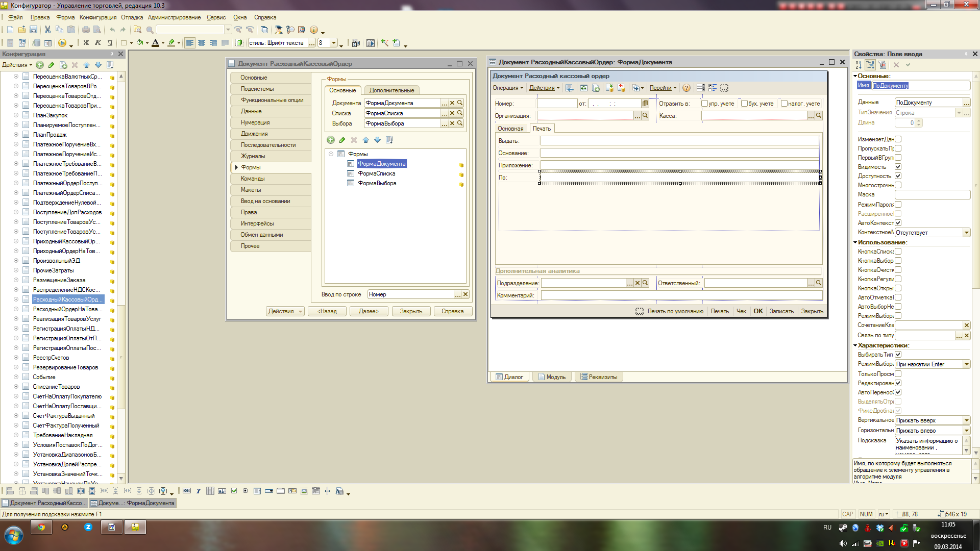This screenshot has height=551, width=980.
Task: Toggle the Доступность checkbox
Action: (898, 176)
